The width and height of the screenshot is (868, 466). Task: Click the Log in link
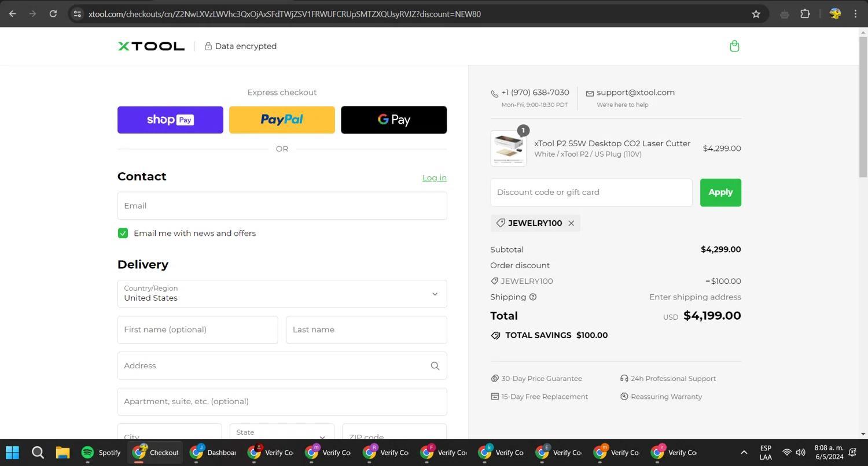[x=434, y=177]
